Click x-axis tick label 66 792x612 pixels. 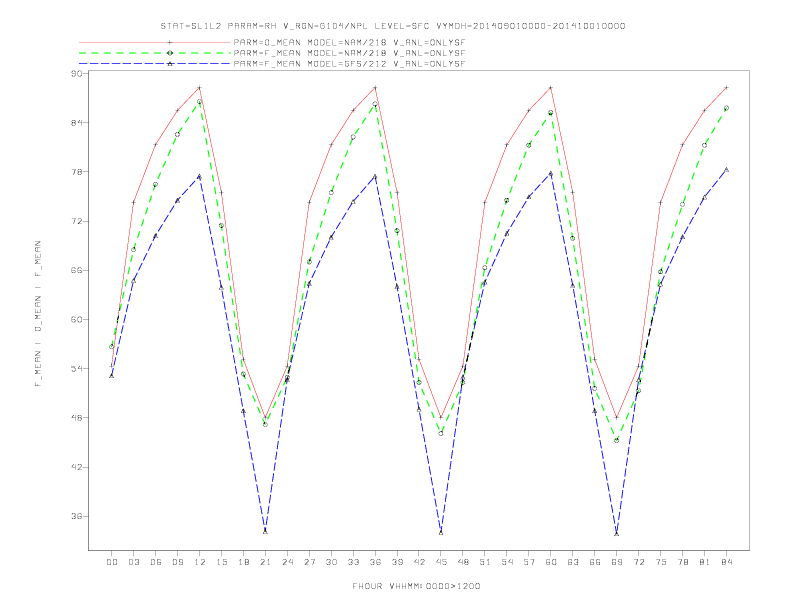coord(595,562)
